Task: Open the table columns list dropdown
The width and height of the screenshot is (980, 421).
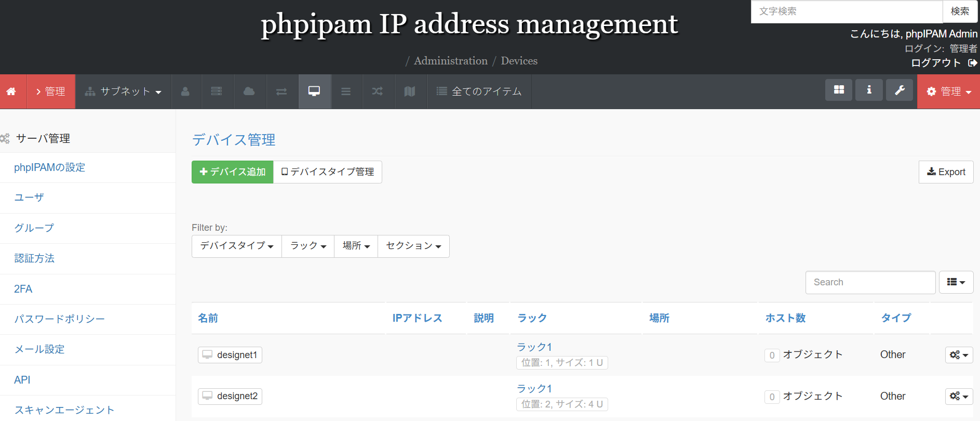Action: (956, 282)
